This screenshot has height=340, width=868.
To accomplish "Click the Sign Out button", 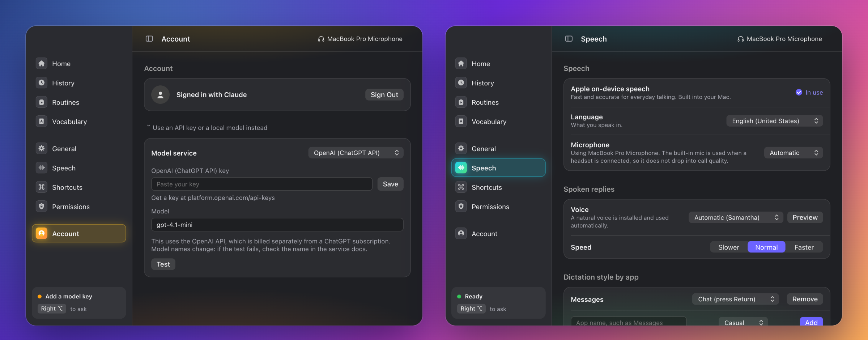I will coord(384,95).
